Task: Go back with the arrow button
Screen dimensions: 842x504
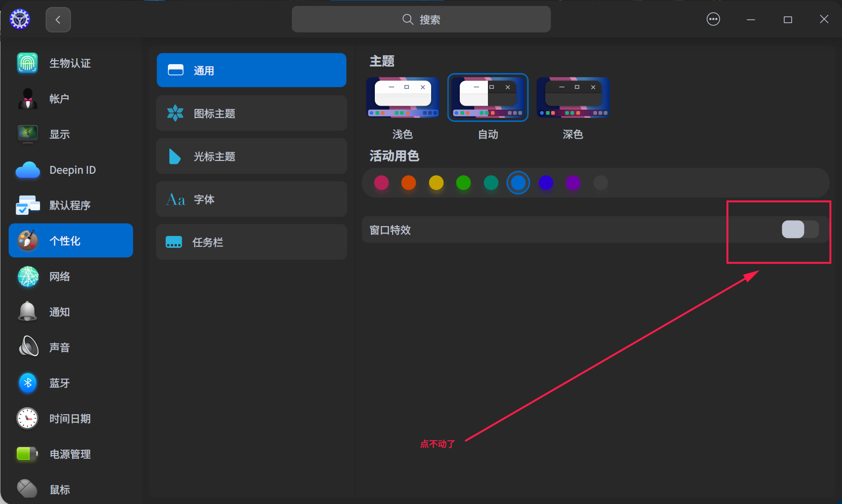Action: tap(58, 20)
